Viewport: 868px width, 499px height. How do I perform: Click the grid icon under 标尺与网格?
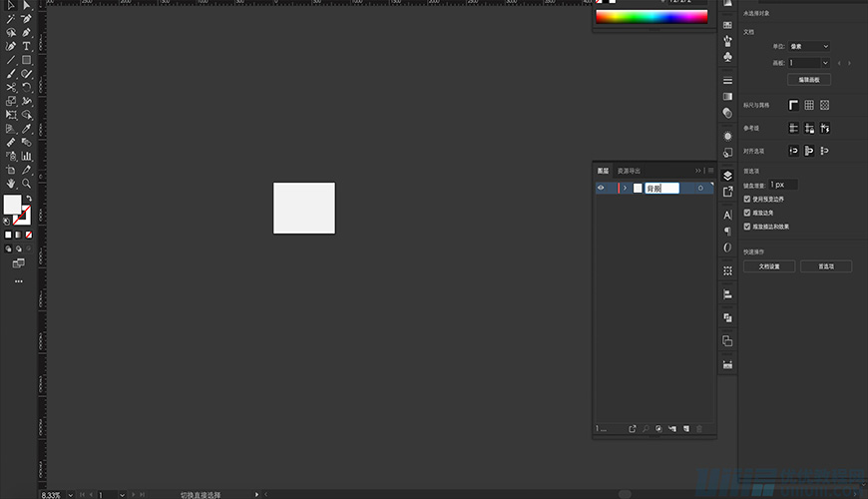coord(809,105)
